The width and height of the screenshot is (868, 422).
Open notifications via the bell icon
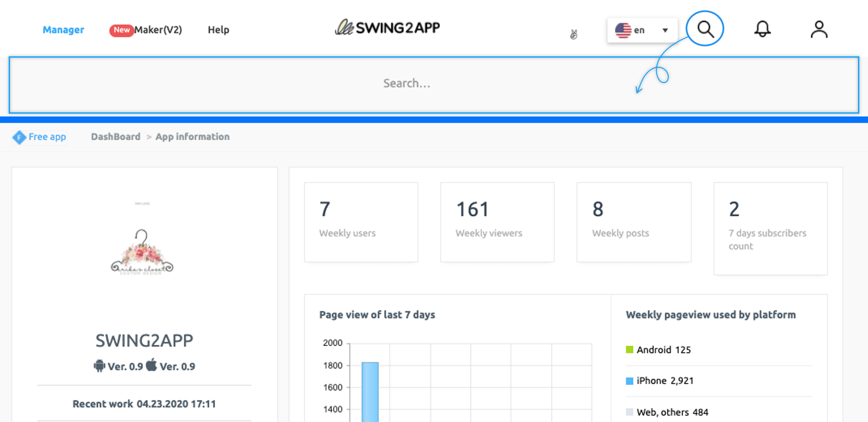point(762,30)
